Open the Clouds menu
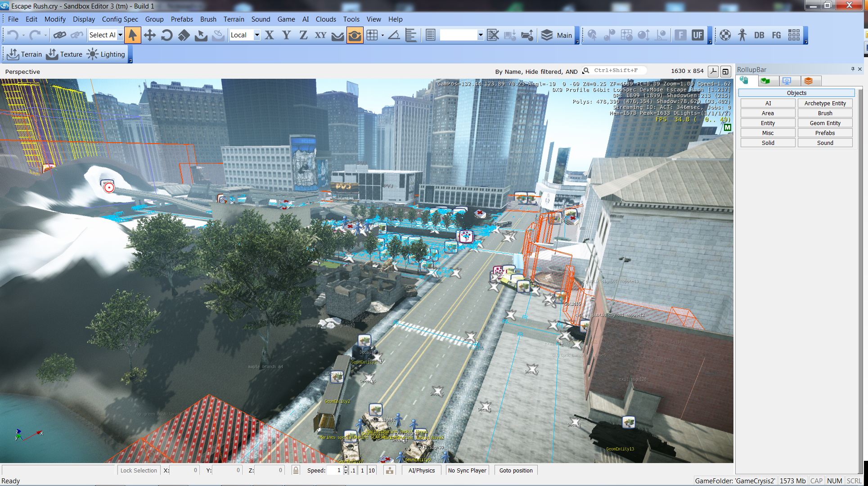Image resolution: width=868 pixels, height=486 pixels. tap(326, 19)
